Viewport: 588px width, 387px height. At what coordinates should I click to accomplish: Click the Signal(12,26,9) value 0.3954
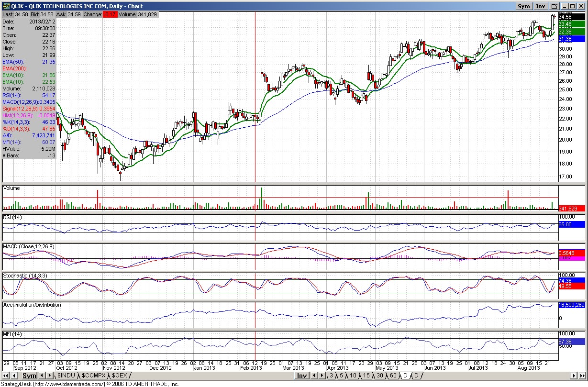47,109
